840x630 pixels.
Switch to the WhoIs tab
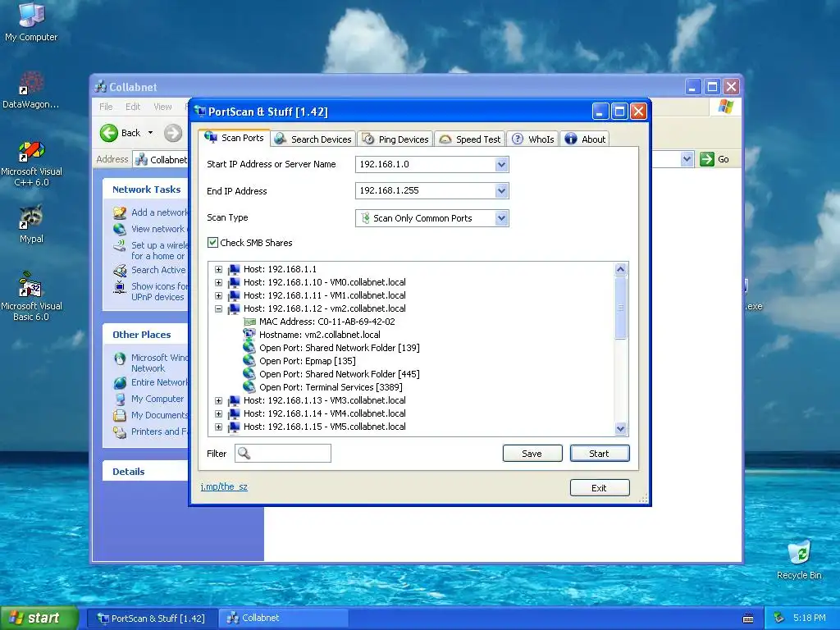[533, 139]
